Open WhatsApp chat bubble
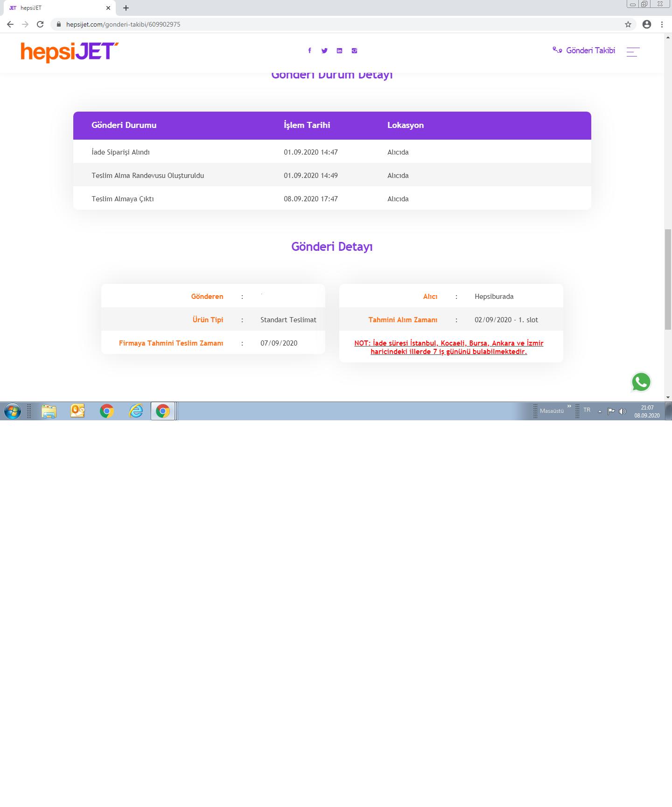This screenshot has height=807, width=672. 641,382
